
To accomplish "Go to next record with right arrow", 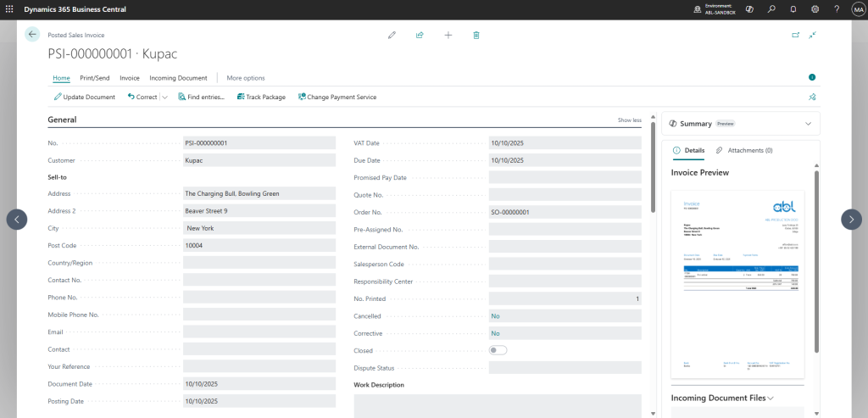I will pyautogui.click(x=851, y=220).
